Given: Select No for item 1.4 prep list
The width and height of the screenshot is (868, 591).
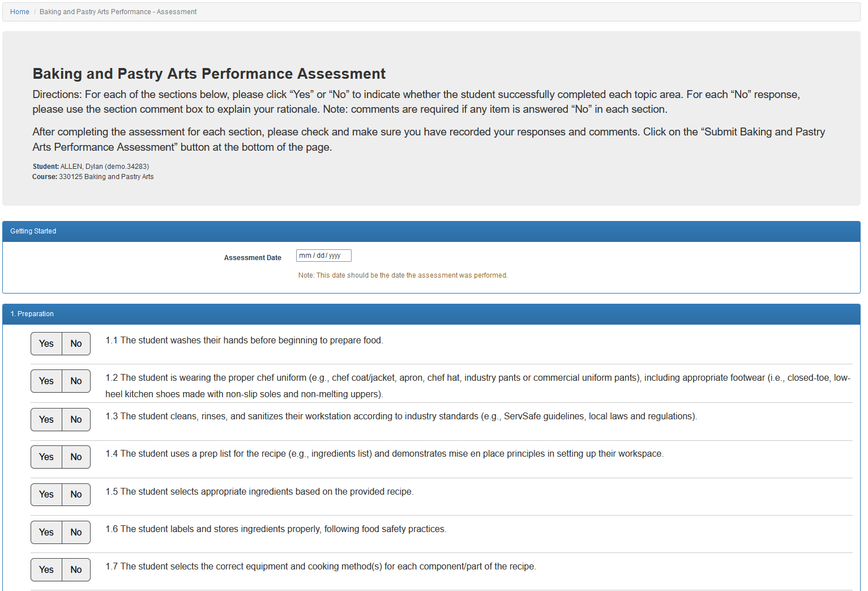Looking at the screenshot, I should pos(76,457).
